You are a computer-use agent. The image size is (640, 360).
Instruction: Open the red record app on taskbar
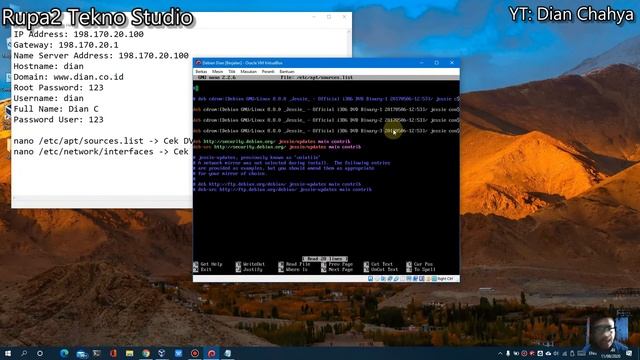coord(195,353)
